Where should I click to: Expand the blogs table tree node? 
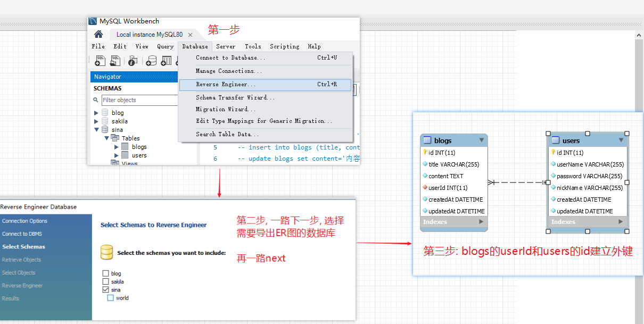pos(117,147)
